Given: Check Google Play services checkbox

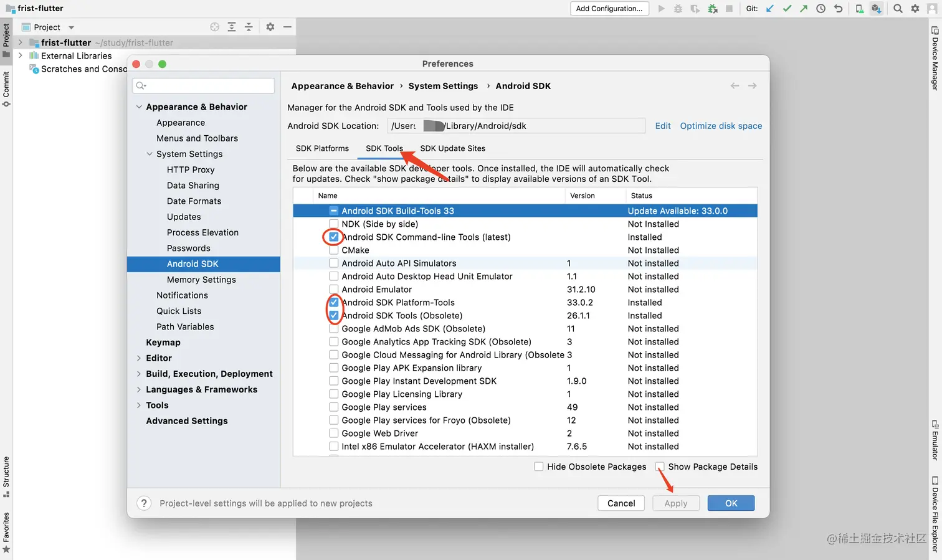Looking at the screenshot, I should 334,407.
